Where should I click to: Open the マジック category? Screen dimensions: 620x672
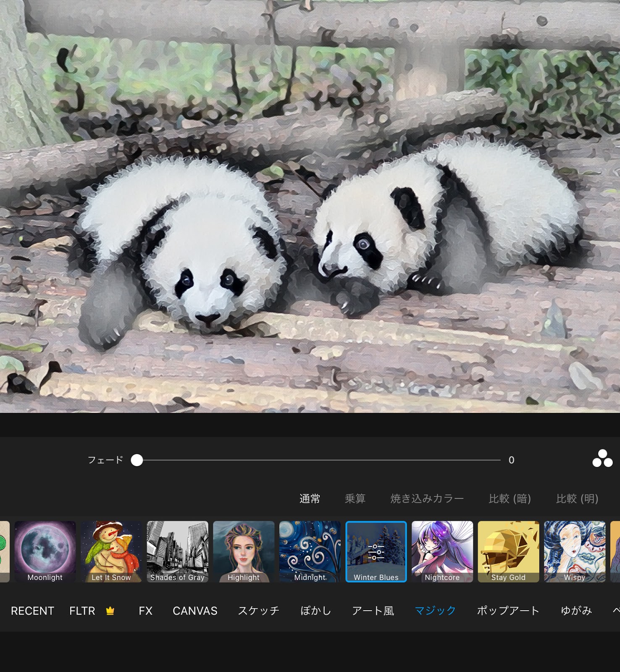click(436, 611)
